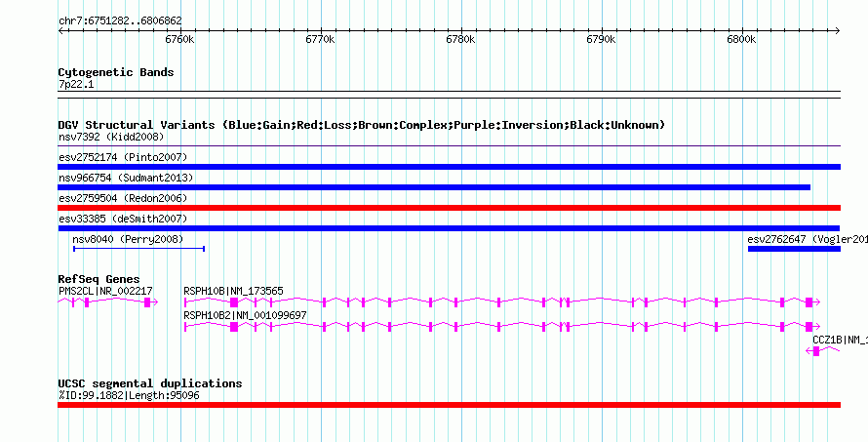Select the RefSeq Genes track title
868x442 pixels.
click(x=99, y=279)
